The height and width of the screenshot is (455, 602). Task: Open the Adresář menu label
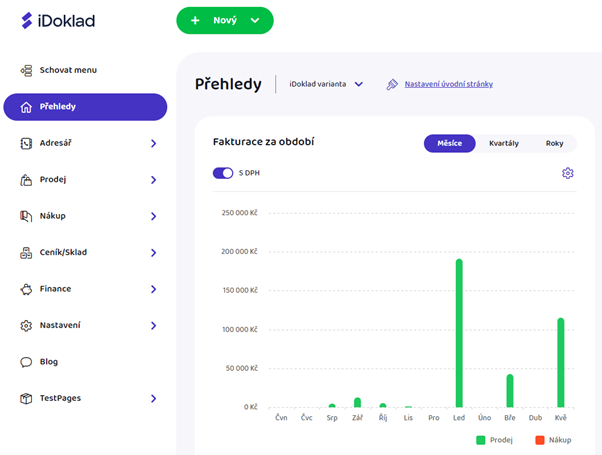pos(56,143)
